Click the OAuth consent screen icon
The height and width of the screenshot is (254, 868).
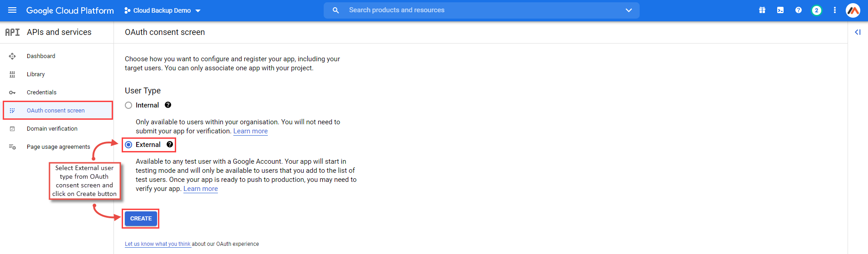(x=12, y=111)
